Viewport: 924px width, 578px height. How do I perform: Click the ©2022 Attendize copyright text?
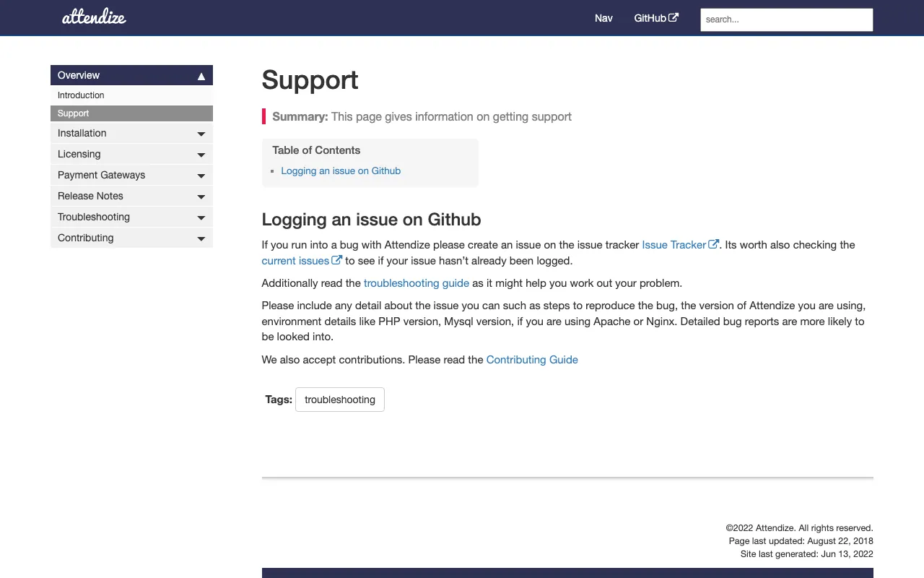click(x=800, y=528)
